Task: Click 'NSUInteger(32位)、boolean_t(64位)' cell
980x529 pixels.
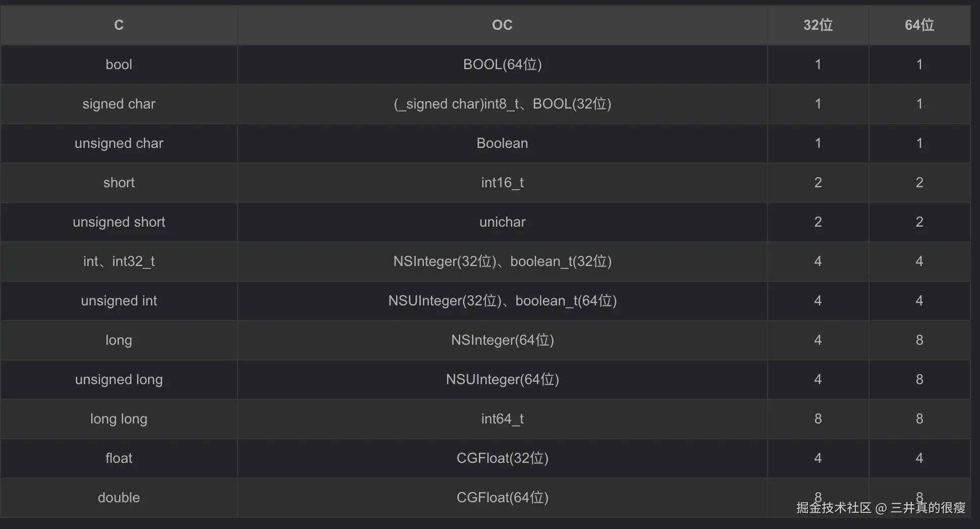Action: coord(502,301)
